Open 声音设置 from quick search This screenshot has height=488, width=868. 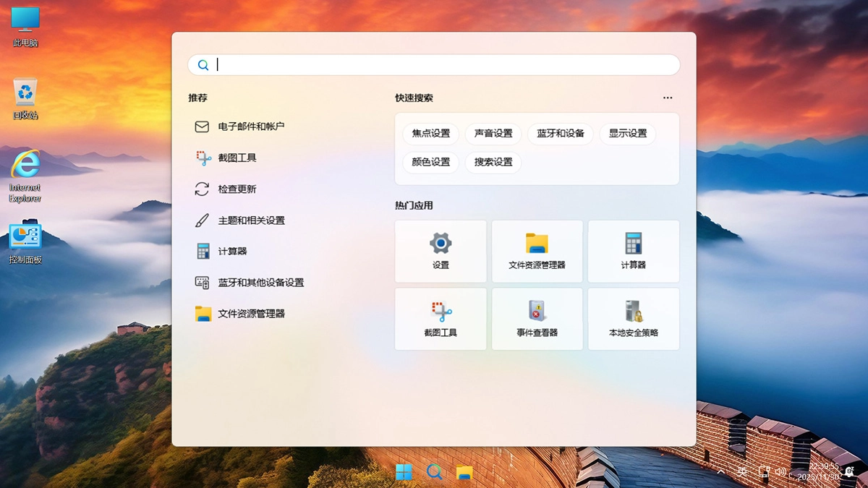[x=493, y=134]
